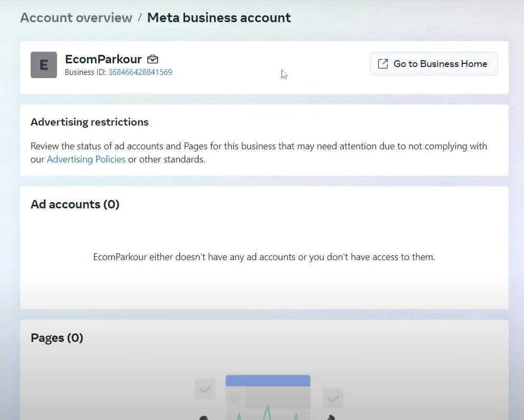Screen dimensions: 524x420
Task: Go back to Account overview breadcrumb
Action: click(76, 18)
